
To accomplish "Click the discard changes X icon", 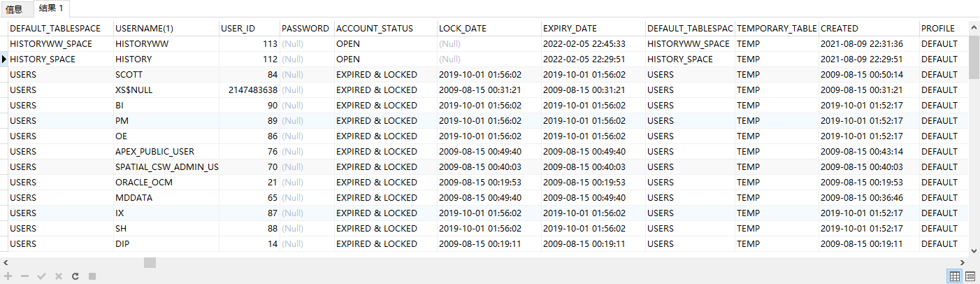I will (59, 276).
